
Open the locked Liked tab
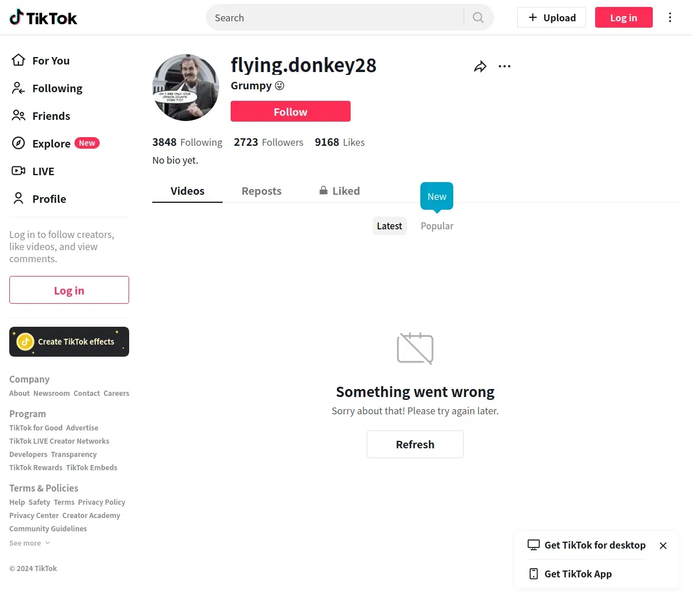[340, 191]
